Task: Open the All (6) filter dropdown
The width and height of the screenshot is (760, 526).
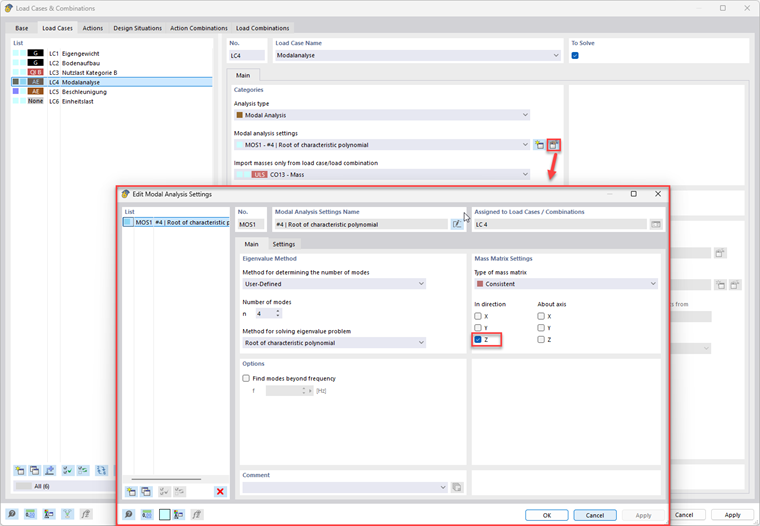Action: [63, 486]
